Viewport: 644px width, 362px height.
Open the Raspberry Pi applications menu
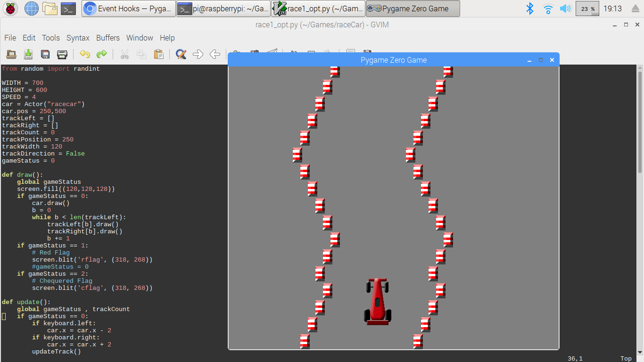click(x=10, y=8)
